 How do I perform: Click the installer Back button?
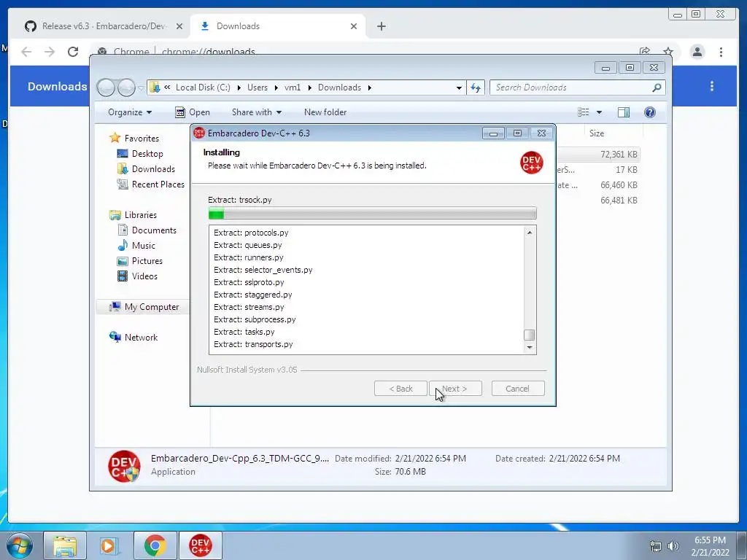(400, 389)
